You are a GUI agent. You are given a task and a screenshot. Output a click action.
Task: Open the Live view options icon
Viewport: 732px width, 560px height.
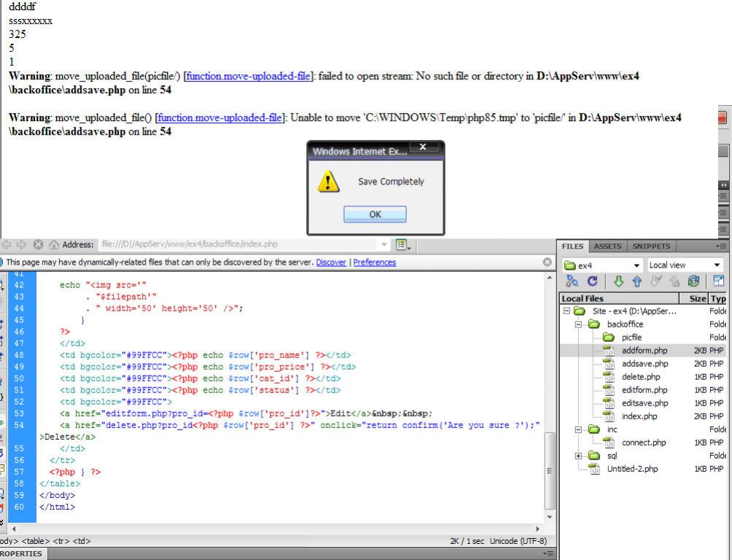pyautogui.click(x=403, y=244)
